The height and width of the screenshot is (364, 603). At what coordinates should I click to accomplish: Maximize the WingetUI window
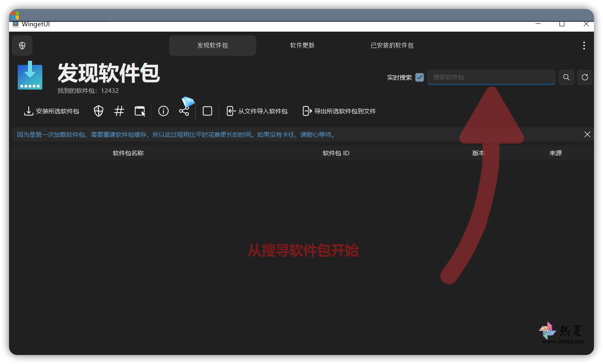pyautogui.click(x=562, y=24)
